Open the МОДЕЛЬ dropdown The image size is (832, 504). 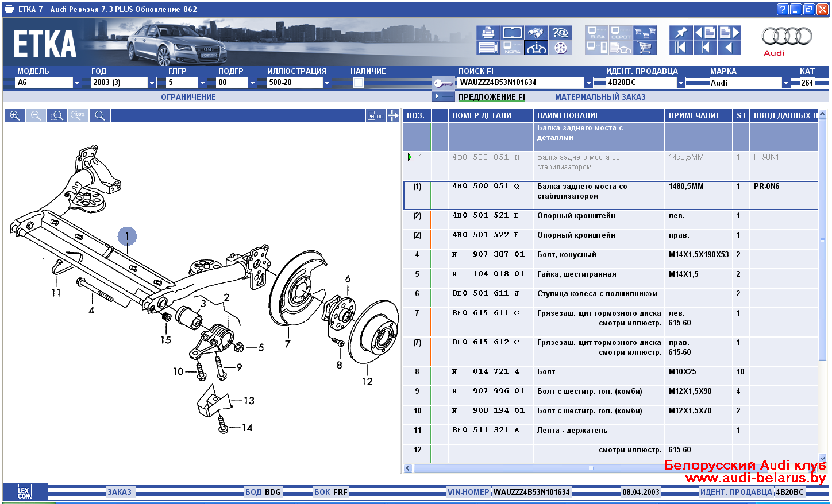coord(77,83)
